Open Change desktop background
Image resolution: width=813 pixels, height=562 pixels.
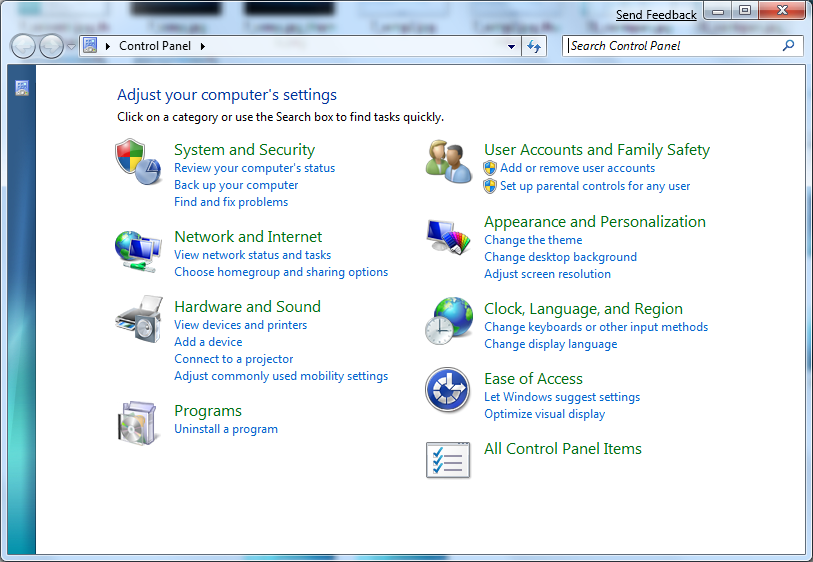coord(560,257)
